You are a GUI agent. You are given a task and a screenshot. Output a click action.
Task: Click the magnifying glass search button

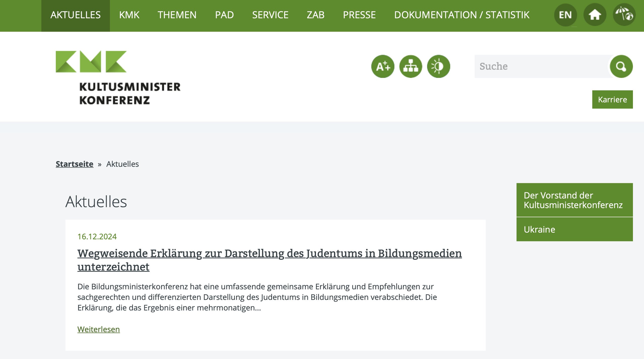[x=621, y=66]
